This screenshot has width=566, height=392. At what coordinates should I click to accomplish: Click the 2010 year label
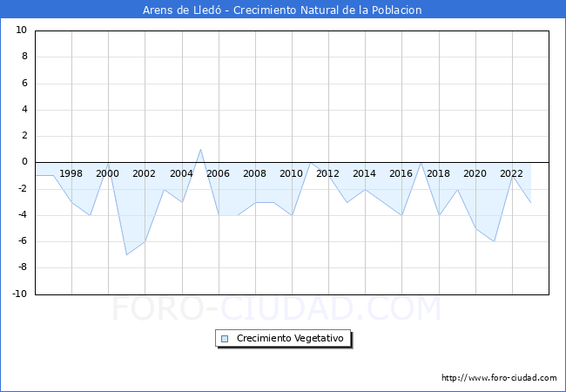coord(291,173)
